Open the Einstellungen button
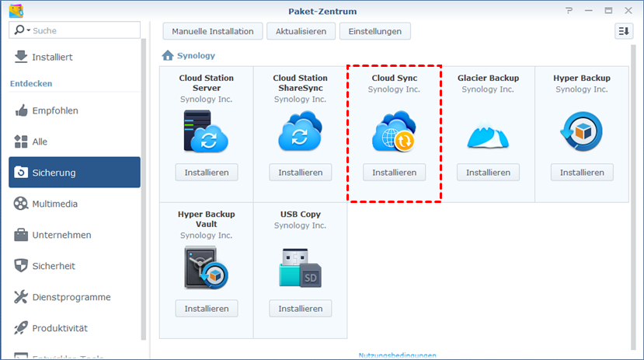Screen dimensions: 644x360 pos(375,31)
